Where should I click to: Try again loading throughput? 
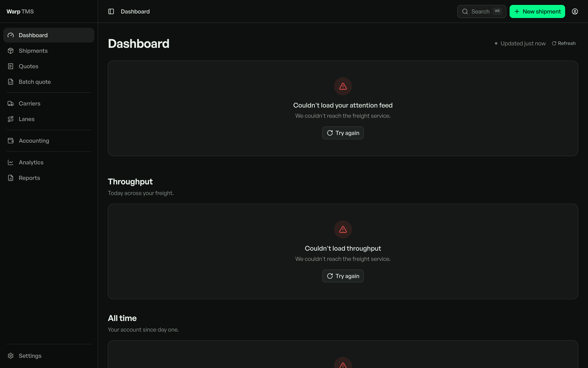(343, 276)
